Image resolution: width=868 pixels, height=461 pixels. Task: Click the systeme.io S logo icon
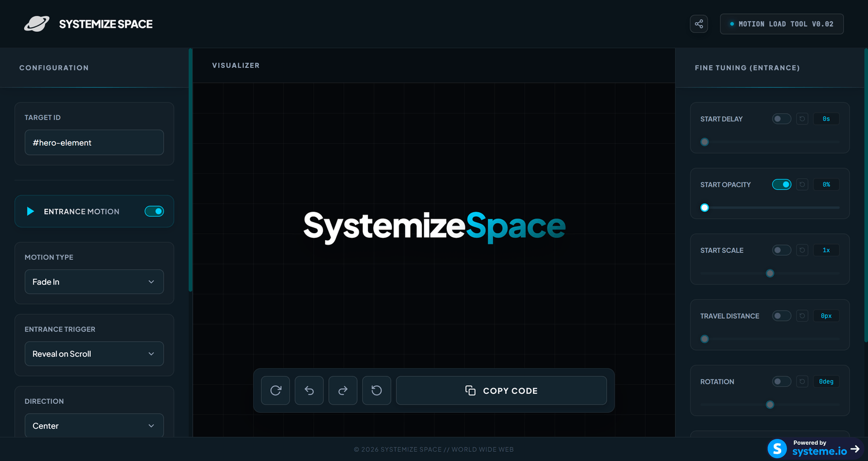click(777, 448)
